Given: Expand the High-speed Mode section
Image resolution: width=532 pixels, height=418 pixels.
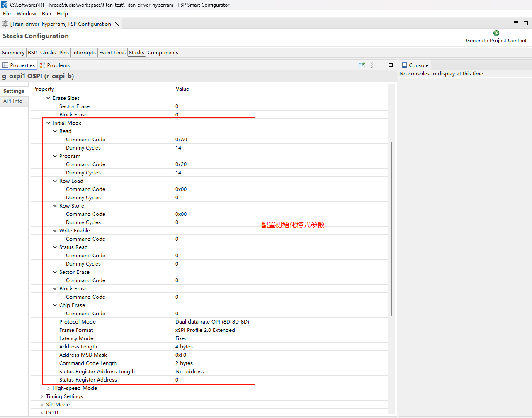Looking at the screenshot, I should [49, 388].
